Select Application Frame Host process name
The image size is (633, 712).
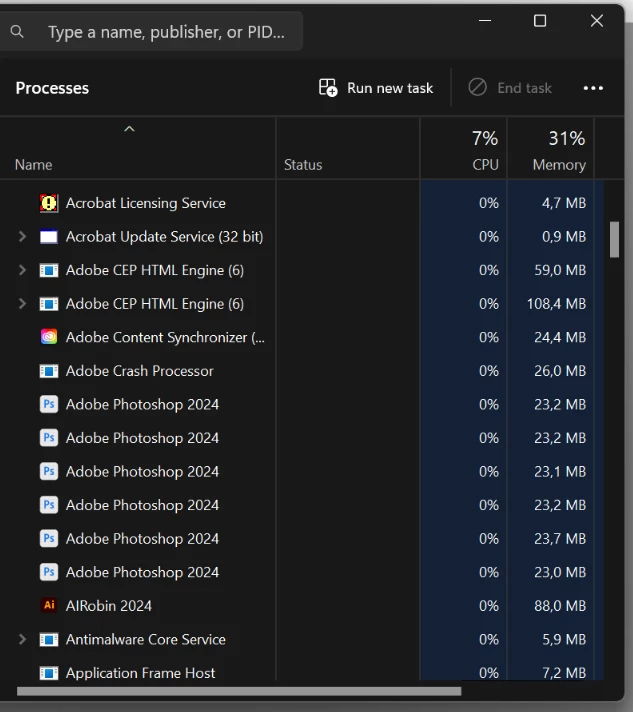coord(140,673)
